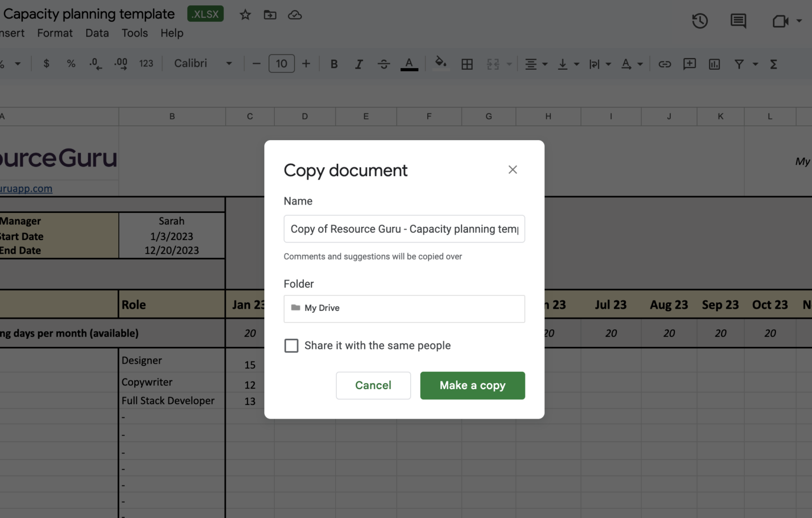Open version history
Viewport: 812px width, 518px height.
[699, 21]
